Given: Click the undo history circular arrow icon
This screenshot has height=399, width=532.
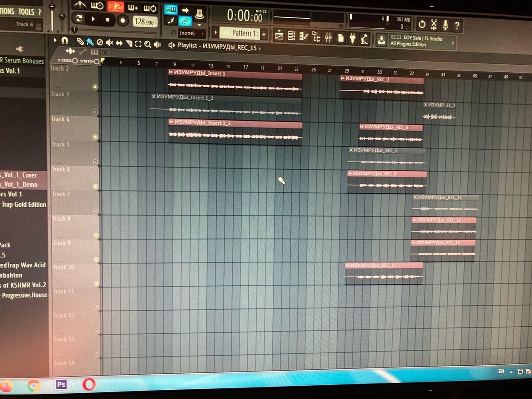Looking at the screenshot, I should tap(422, 24).
